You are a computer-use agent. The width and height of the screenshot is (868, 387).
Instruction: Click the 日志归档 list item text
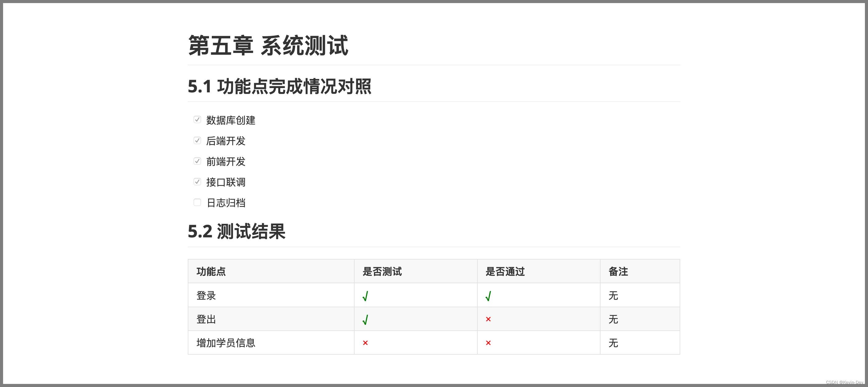coord(226,203)
